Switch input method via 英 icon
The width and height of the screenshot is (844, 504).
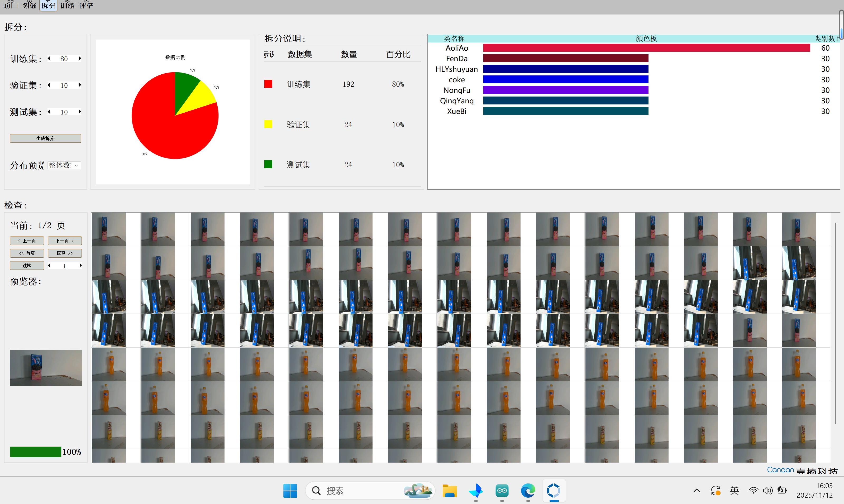click(734, 490)
